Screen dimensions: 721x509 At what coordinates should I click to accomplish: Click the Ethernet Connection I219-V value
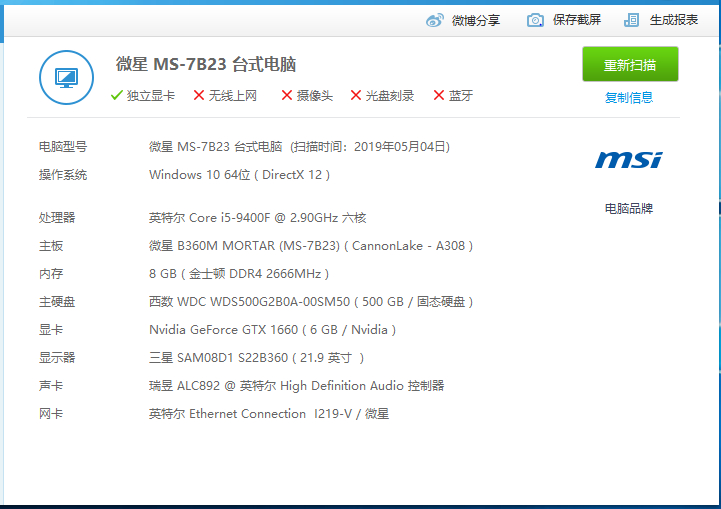(x=269, y=414)
